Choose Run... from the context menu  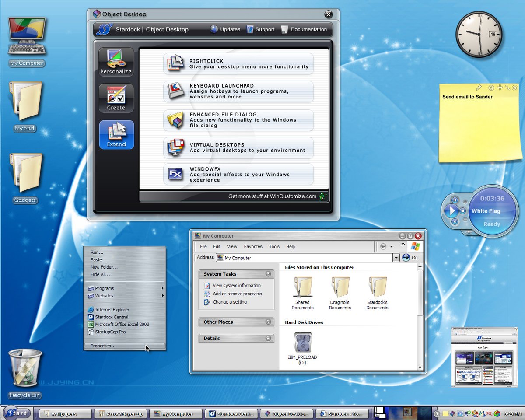click(x=97, y=252)
